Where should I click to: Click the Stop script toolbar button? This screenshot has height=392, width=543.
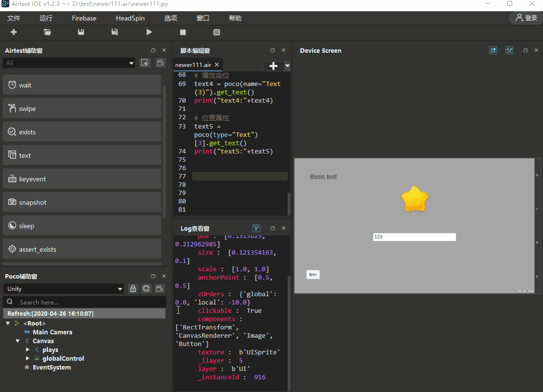click(x=183, y=32)
